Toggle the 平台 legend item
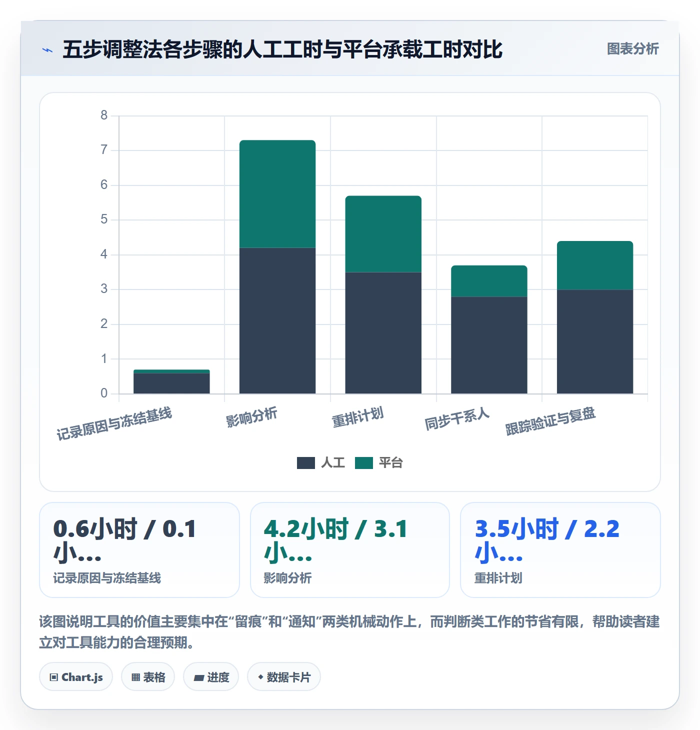Image resolution: width=700 pixels, height=730 pixels. [x=378, y=462]
